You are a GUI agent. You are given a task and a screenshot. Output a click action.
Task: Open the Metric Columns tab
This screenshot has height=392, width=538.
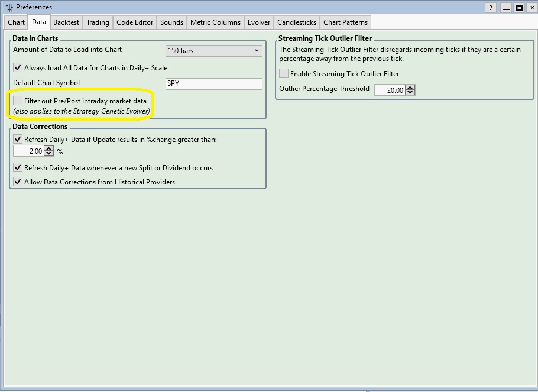click(x=215, y=22)
